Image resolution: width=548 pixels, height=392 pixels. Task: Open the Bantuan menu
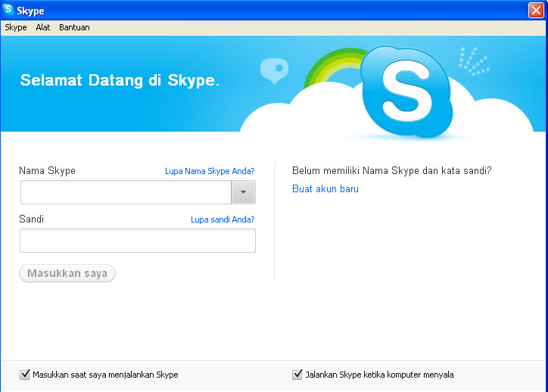point(74,27)
